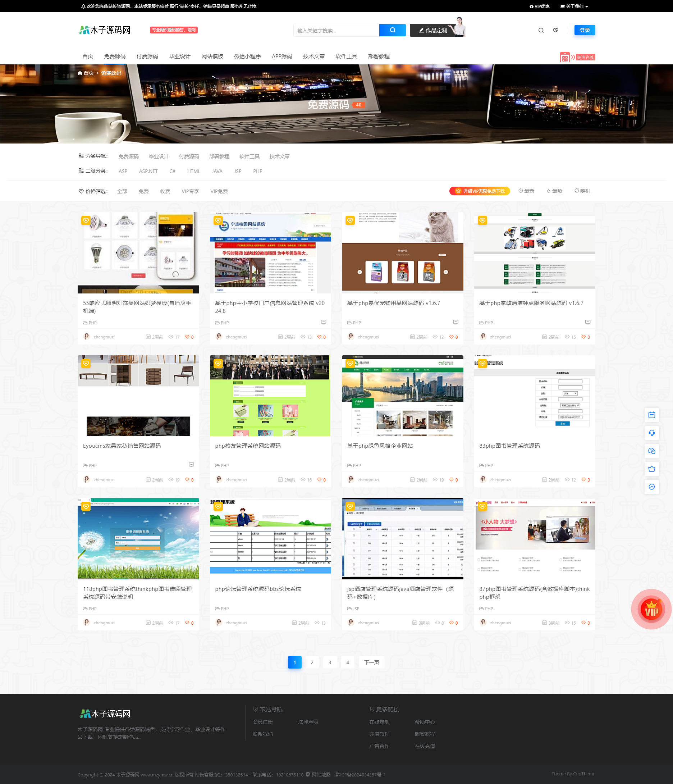
Task: Click the blue search submit button
Action: (392, 30)
